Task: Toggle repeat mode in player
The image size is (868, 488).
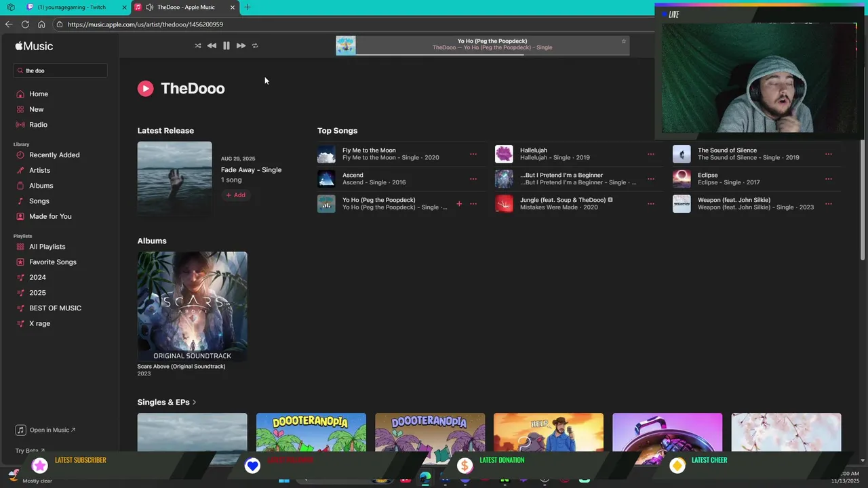Action: click(x=255, y=45)
